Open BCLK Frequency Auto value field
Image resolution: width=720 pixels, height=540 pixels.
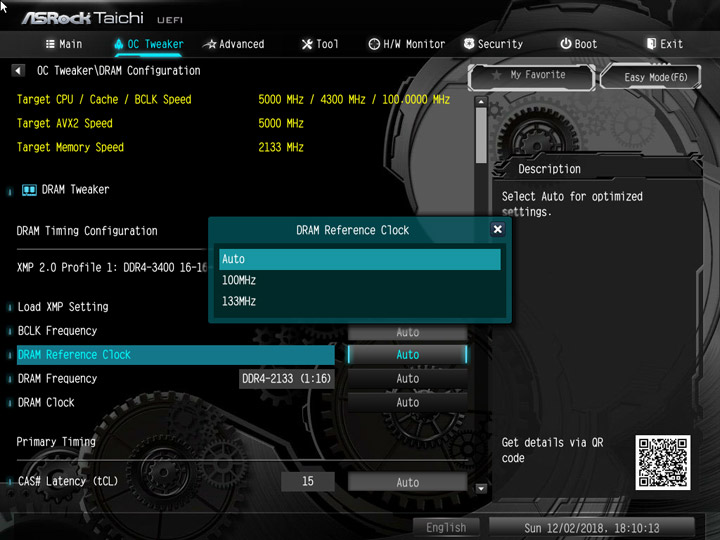click(x=407, y=332)
